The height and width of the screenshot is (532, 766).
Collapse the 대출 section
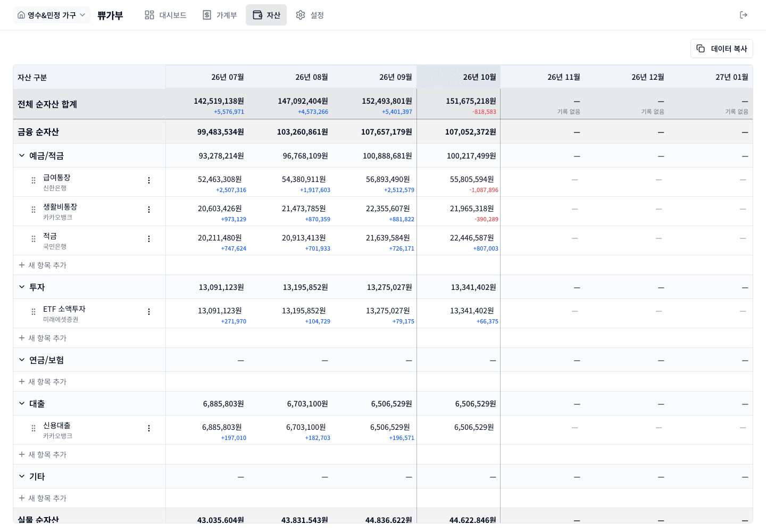[x=22, y=403]
